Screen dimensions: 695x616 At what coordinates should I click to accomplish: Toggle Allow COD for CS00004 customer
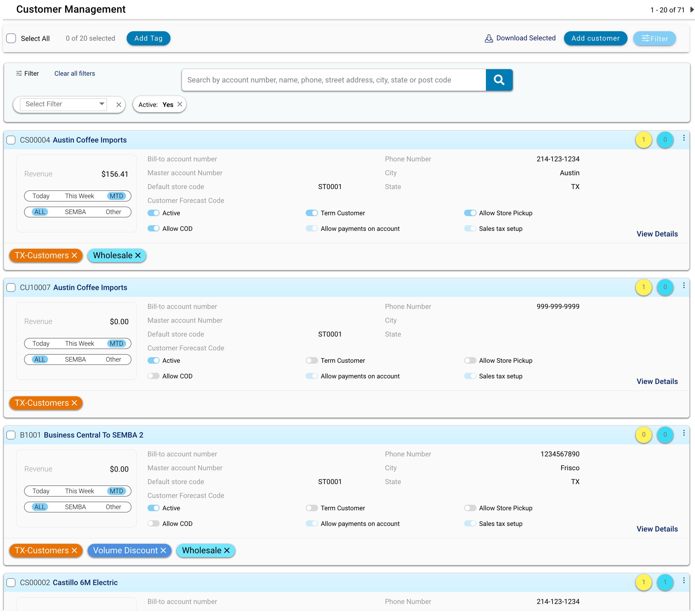click(x=153, y=228)
